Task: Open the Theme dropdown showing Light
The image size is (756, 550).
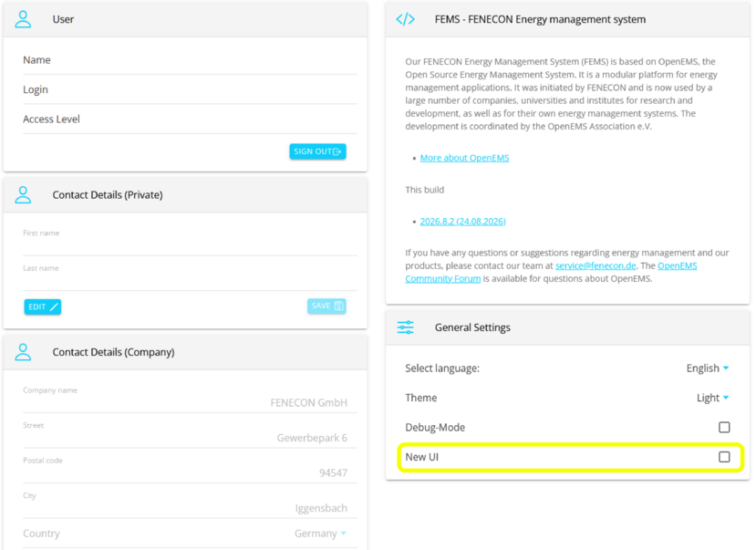Action: (x=712, y=398)
